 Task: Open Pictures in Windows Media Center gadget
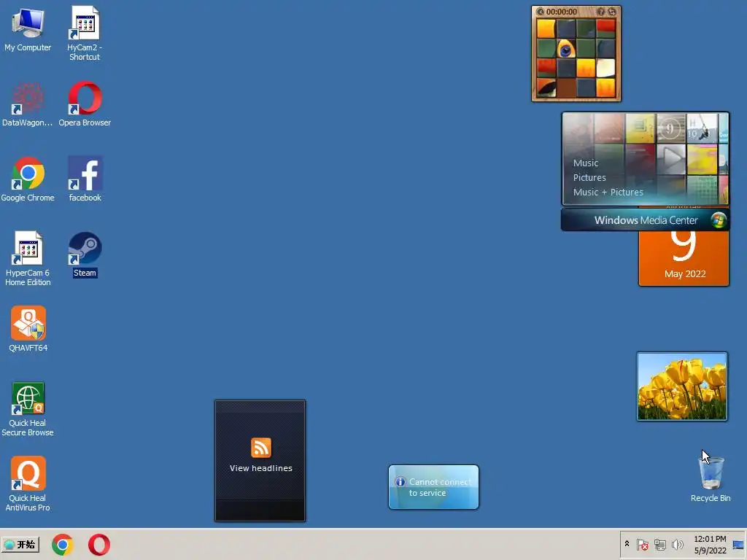pyautogui.click(x=589, y=178)
